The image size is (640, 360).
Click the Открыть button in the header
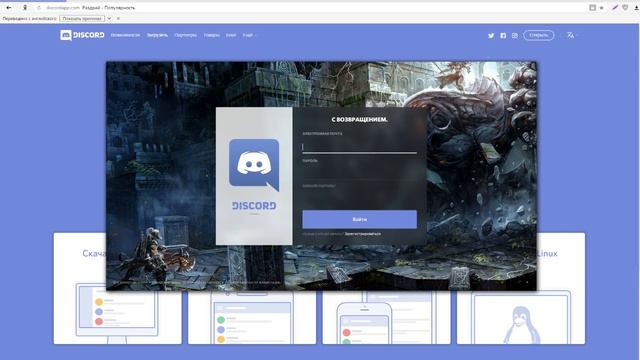click(538, 35)
